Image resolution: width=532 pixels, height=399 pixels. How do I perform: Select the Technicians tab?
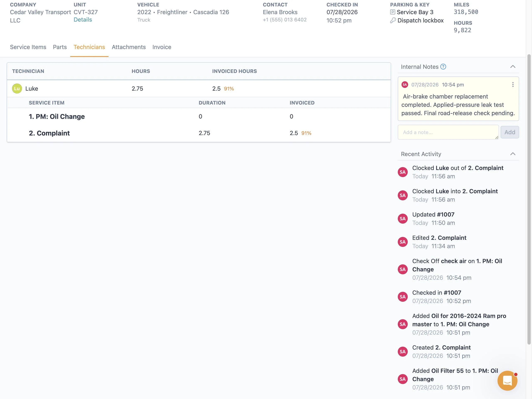click(89, 47)
